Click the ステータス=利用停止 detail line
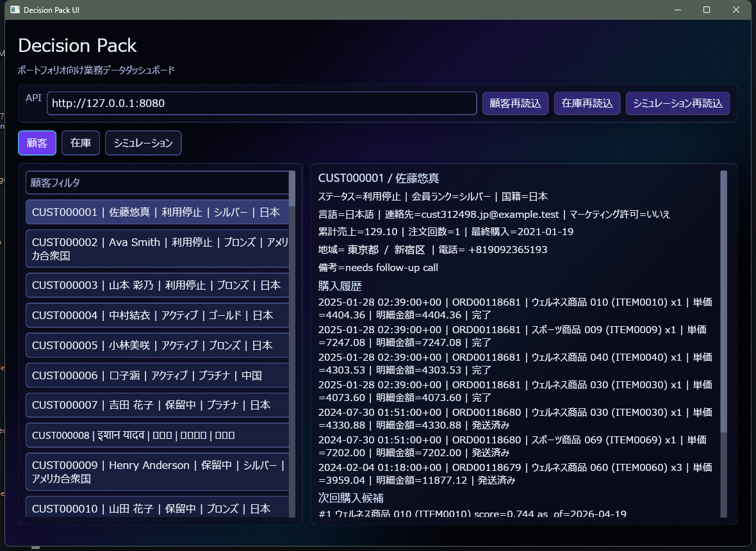 (433, 197)
